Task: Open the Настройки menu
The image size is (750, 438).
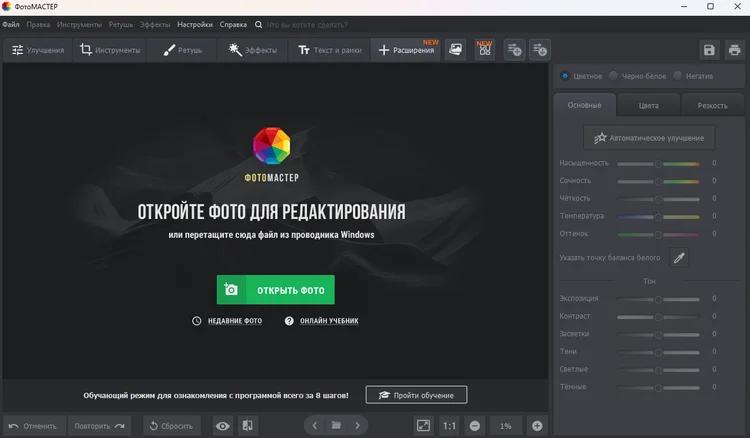Action: coord(195,24)
